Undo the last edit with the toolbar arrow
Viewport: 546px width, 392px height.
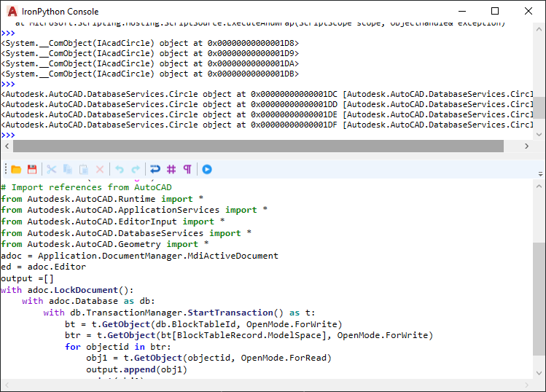pos(120,169)
